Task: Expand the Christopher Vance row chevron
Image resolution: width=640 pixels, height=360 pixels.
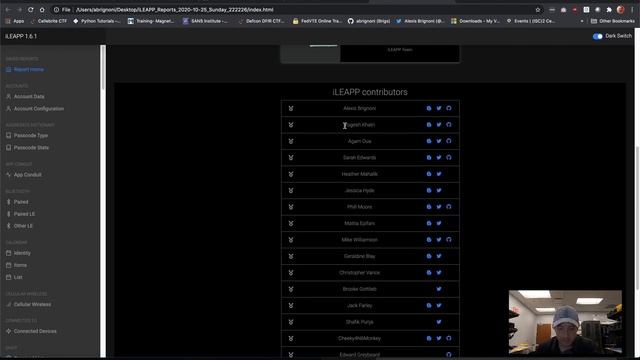Action: pos(291,273)
